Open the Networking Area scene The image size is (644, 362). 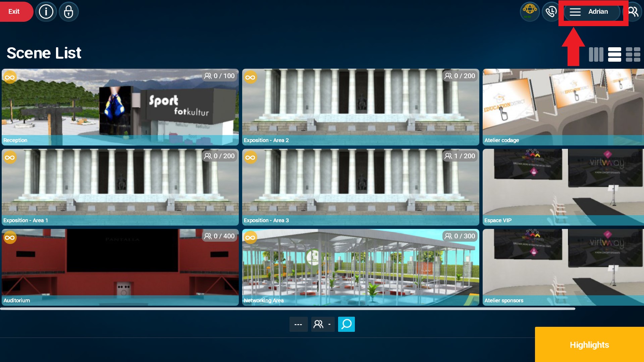click(361, 267)
